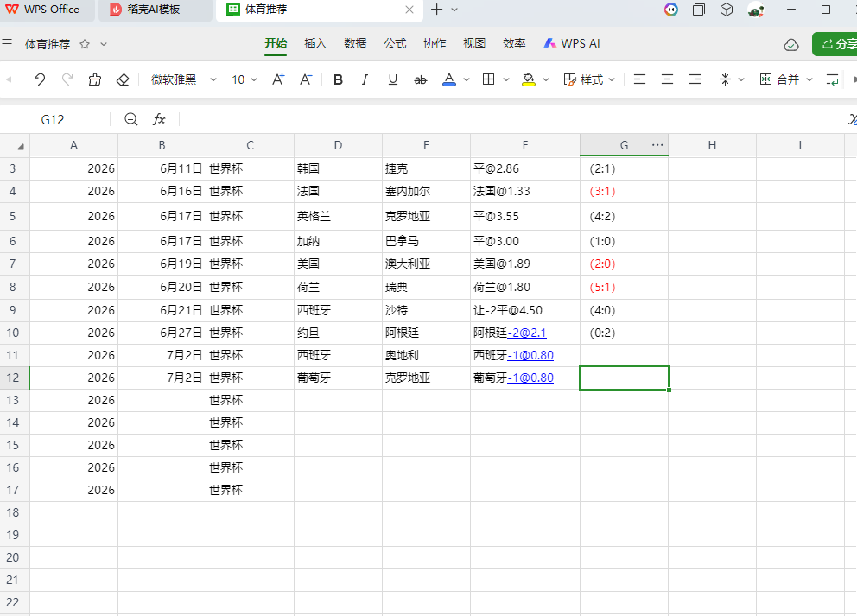Open link 阿根廷-2@2.1 in row 10
The width and height of the screenshot is (857, 616).
[x=527, y=333]
